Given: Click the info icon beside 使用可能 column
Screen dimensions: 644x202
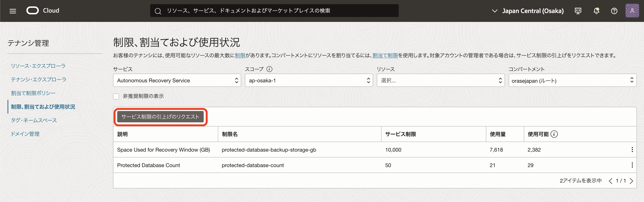Looking at the screenshot, I should [x=554, y=134].
